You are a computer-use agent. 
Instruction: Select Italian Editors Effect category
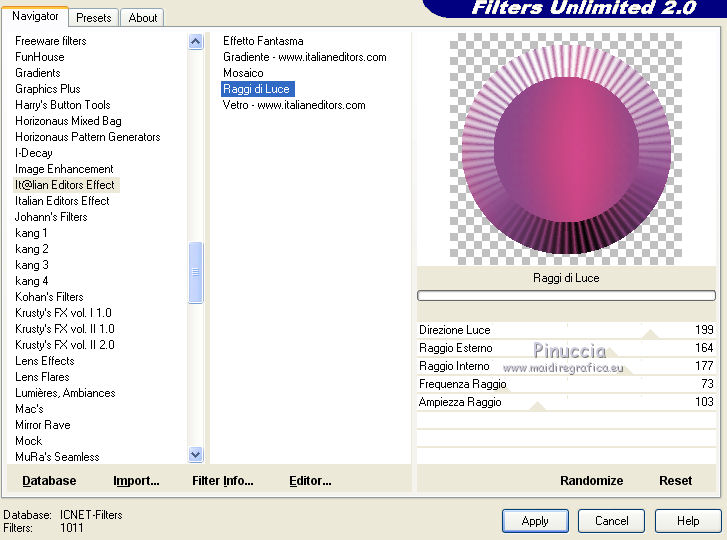(62, 201)
